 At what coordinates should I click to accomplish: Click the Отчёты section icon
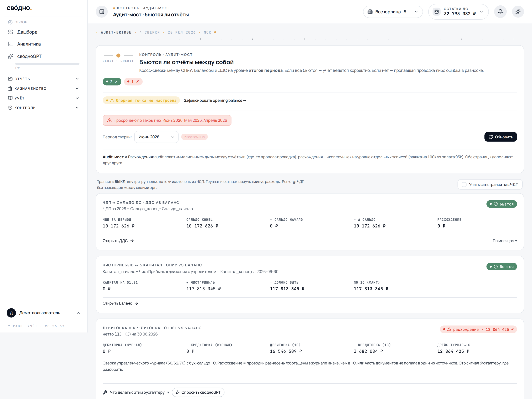tap(10, 79)
